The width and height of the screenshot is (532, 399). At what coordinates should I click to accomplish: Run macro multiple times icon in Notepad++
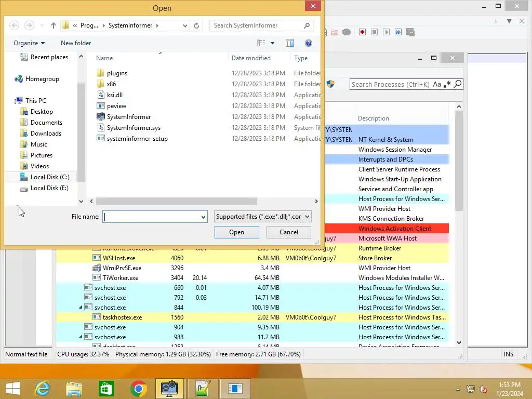398,32
